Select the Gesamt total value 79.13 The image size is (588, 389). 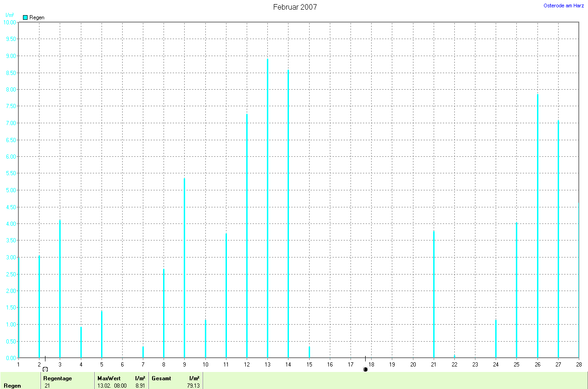point(193,386)
